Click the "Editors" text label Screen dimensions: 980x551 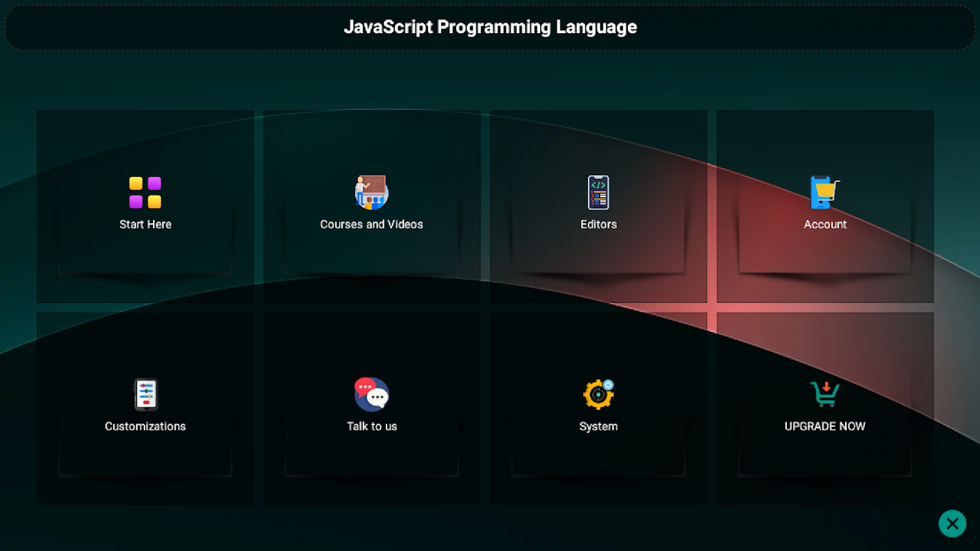[598, 225]
